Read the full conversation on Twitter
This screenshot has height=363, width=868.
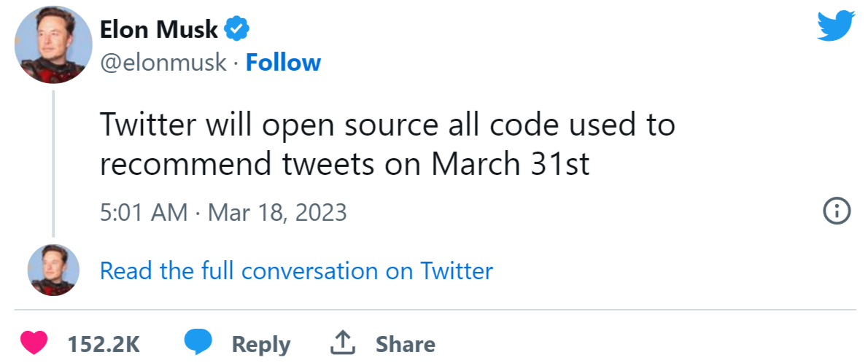point(296,271)
